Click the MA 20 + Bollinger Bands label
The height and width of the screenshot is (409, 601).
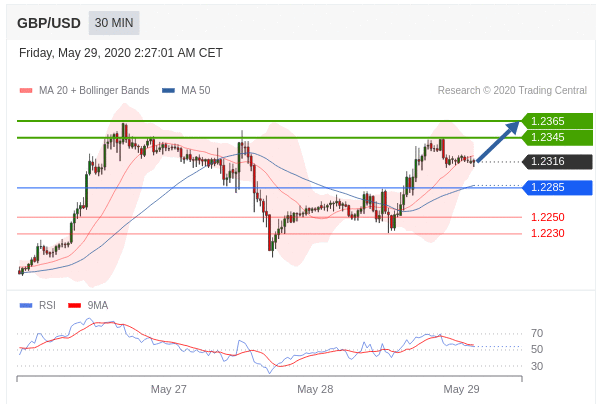click(94, 90)
